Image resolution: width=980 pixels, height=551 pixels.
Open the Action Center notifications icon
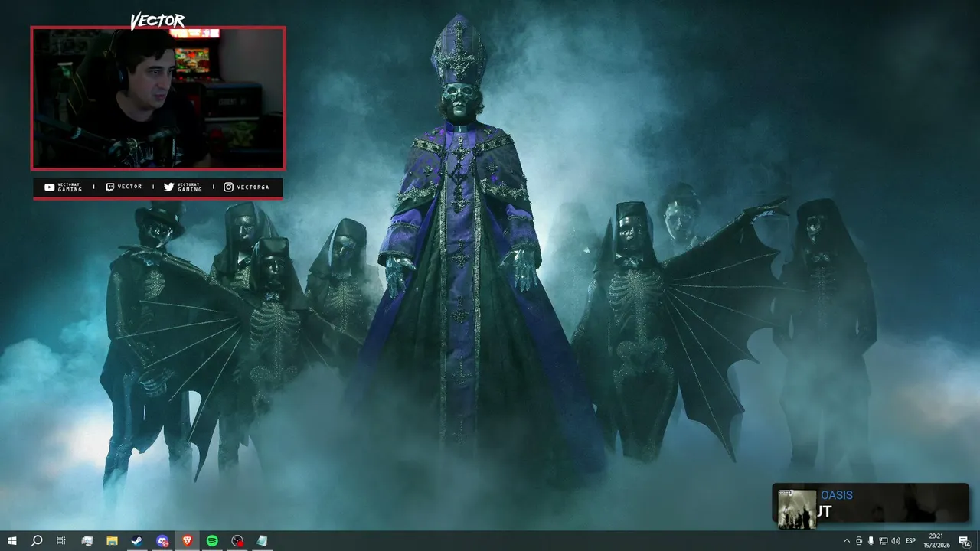coord(964,541)
